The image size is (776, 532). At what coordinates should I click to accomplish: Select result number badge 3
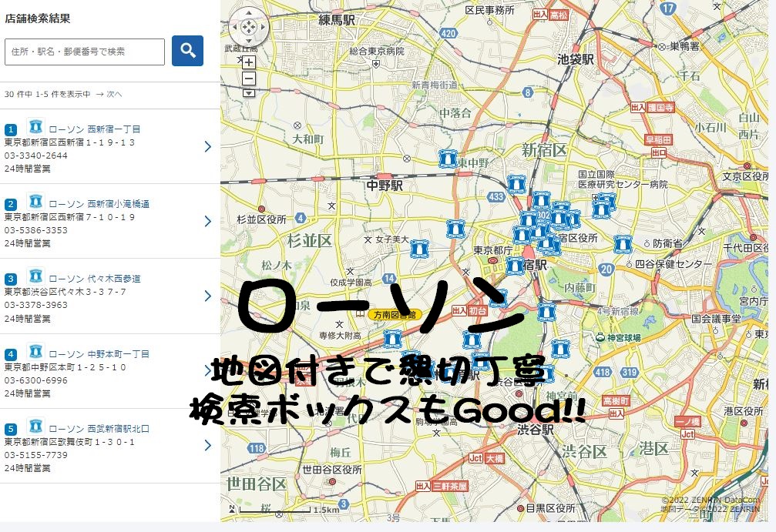(10, 279)
